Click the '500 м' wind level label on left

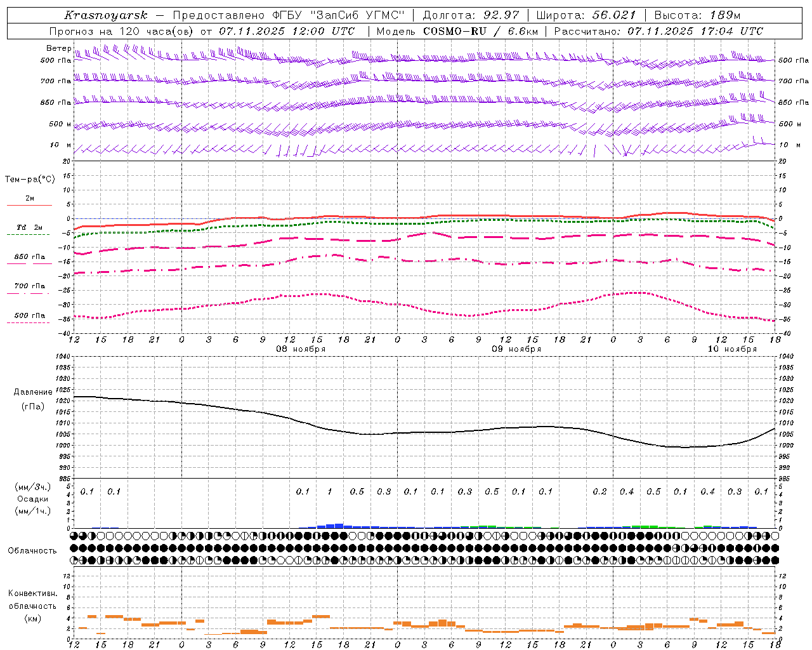(60, 124)
